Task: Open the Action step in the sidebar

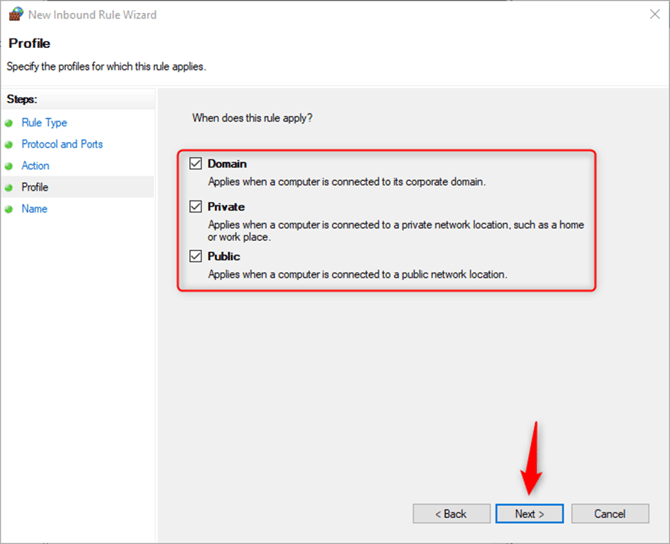Action: [35, 166]
